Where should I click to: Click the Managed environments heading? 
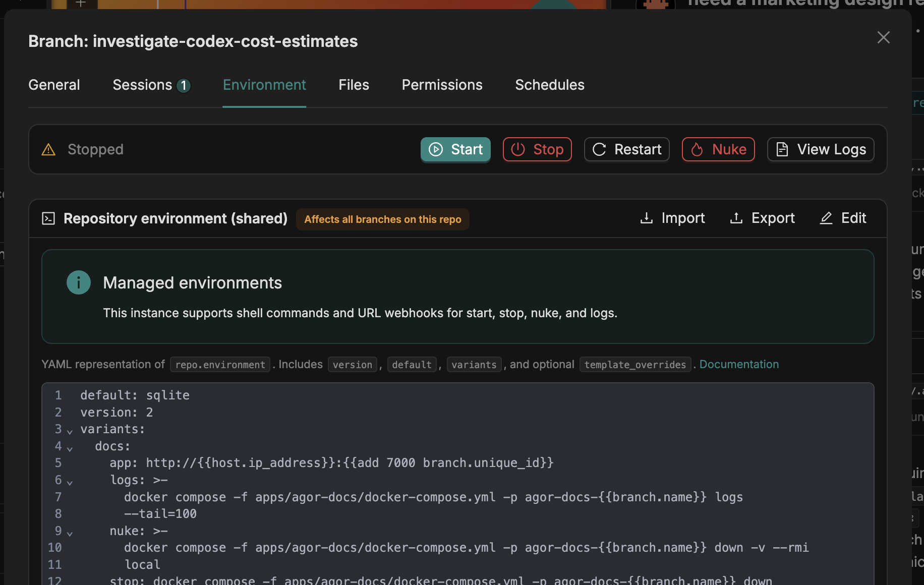pos(192,283)
